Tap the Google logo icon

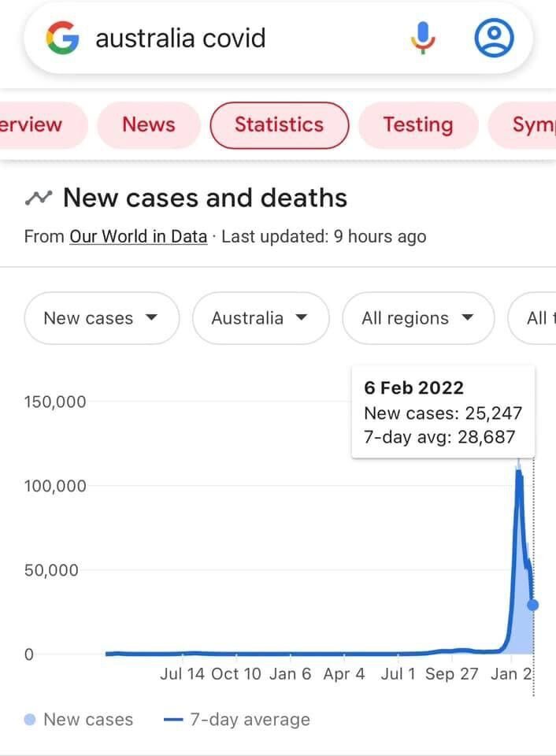pos(63,39)
